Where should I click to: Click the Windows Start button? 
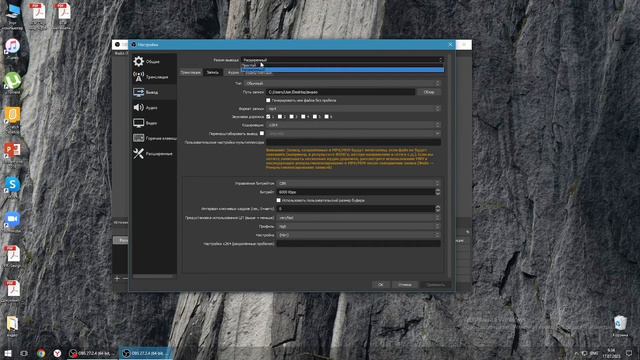(x=7, y=353)
